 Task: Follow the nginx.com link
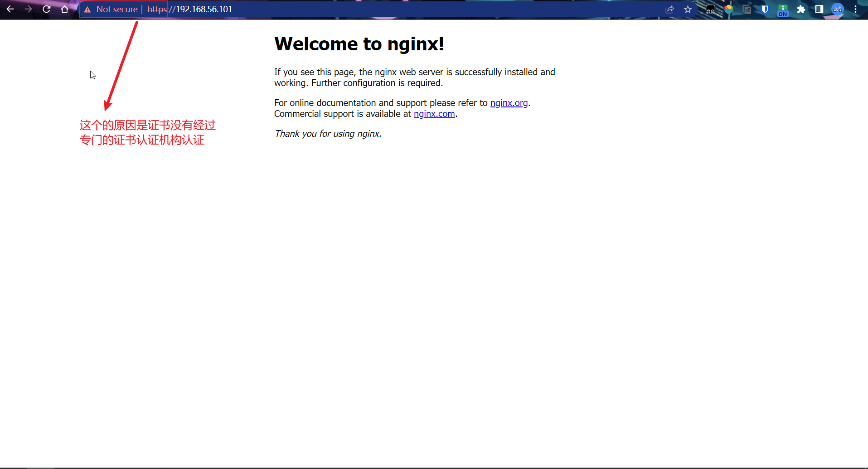pyautogui.click(x=434, y=114)
